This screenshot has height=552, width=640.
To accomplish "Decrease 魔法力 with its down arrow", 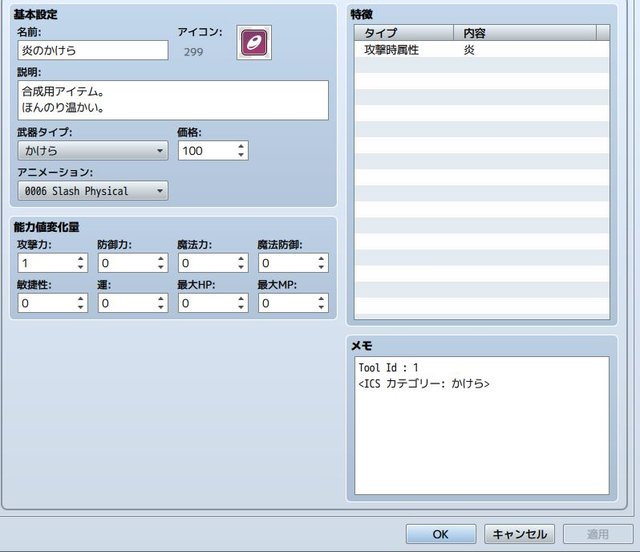I will click(241, 267).
